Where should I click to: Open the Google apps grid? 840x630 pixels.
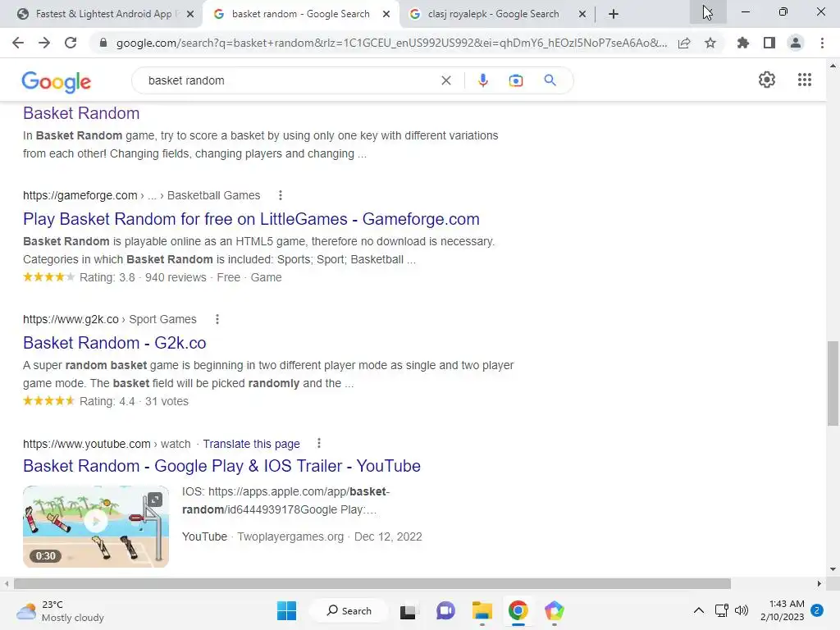pyautogui.click(x=804, y=80)
